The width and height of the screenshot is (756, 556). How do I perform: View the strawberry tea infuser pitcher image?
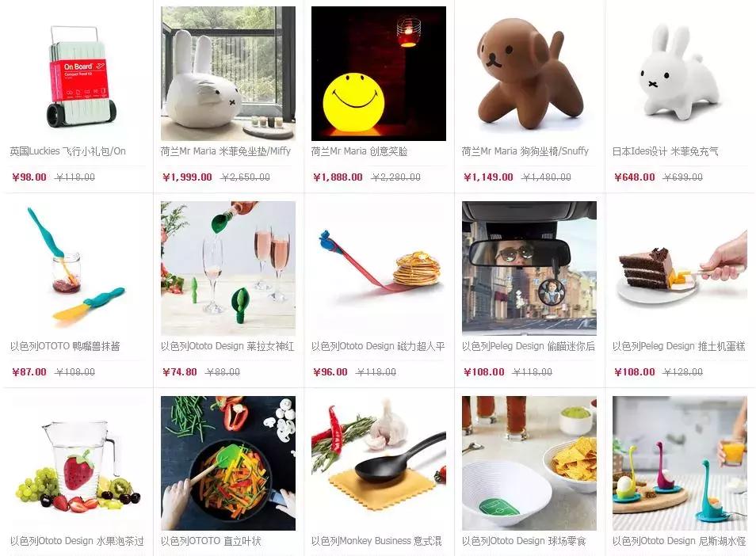(78, 463)
